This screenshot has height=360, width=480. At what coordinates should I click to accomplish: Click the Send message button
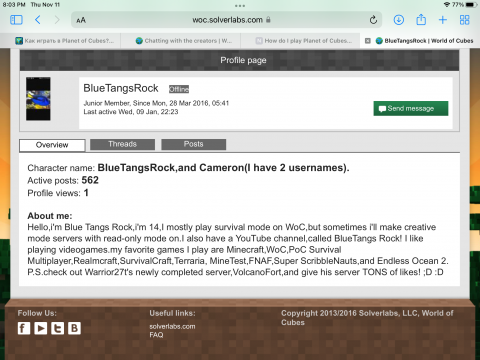pyautogui.click(x=411, y=108)
